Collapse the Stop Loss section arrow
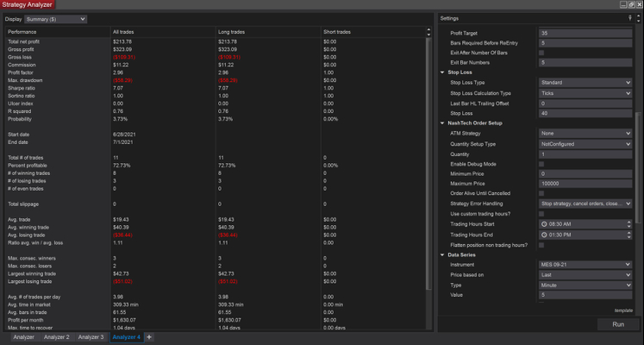 [x=442, y=72]
